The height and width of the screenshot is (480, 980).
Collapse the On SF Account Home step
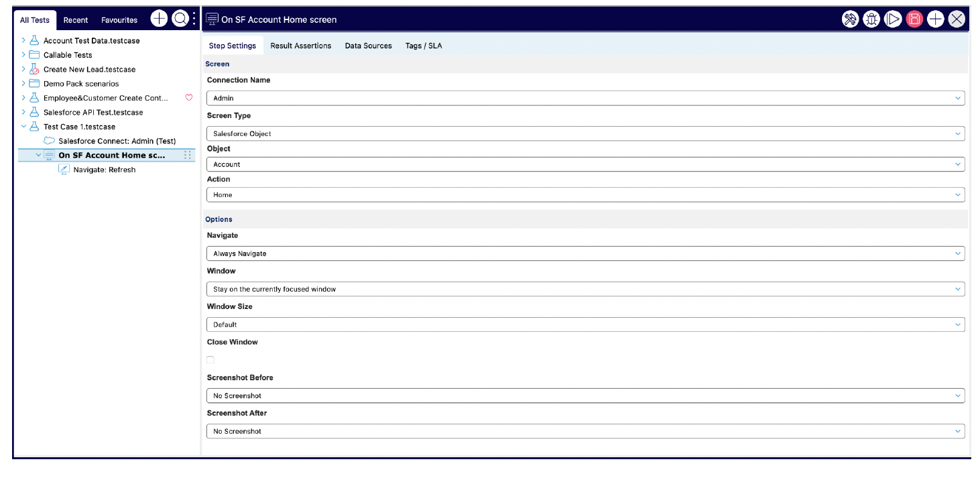point(39,156)
